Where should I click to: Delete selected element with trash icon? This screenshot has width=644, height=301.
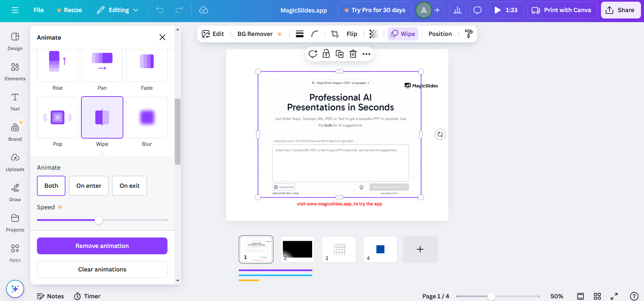pyautogui.click(x=353, y=54)
